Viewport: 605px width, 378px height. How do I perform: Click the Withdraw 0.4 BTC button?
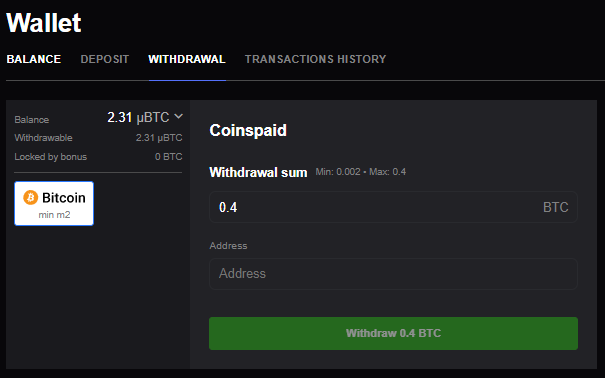(393, 333)
